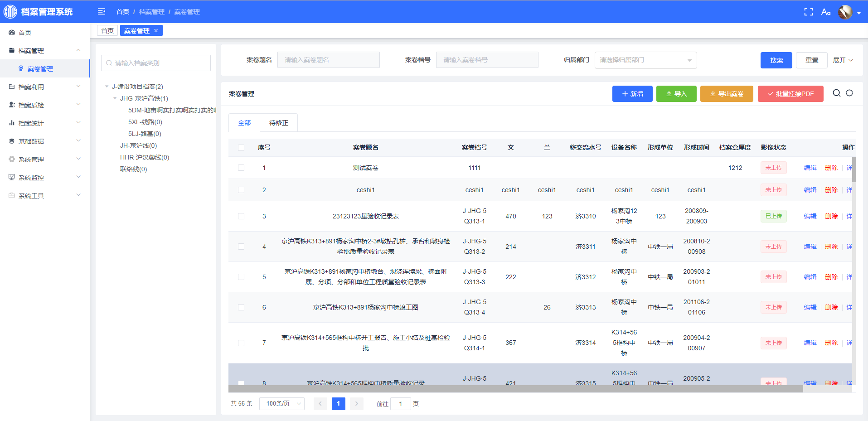Click the 导出案卷 button

727,94
